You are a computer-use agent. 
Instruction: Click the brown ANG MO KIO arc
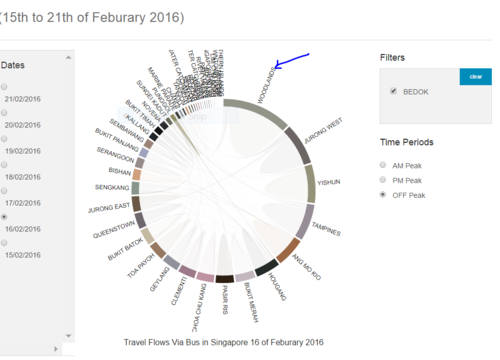288,250
